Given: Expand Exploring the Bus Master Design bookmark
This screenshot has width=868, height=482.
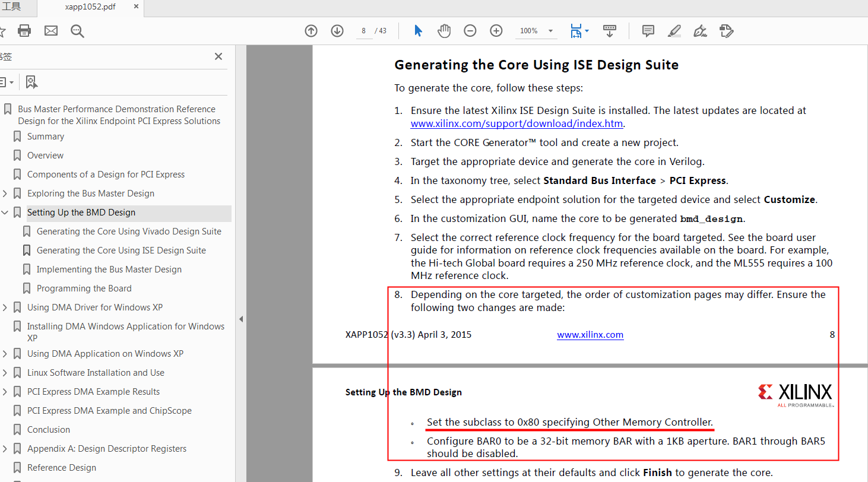Looking at the screenshot, I should point(5,194).
